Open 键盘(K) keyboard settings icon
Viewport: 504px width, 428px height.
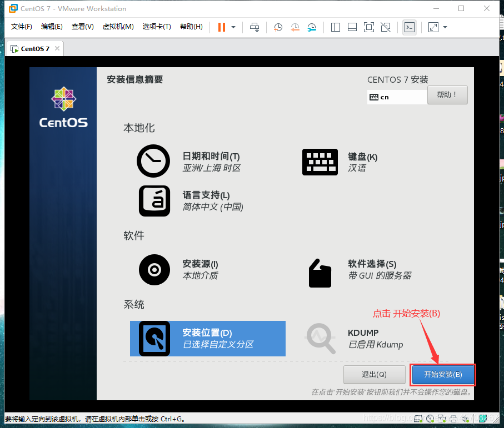(x=320, y=162)
